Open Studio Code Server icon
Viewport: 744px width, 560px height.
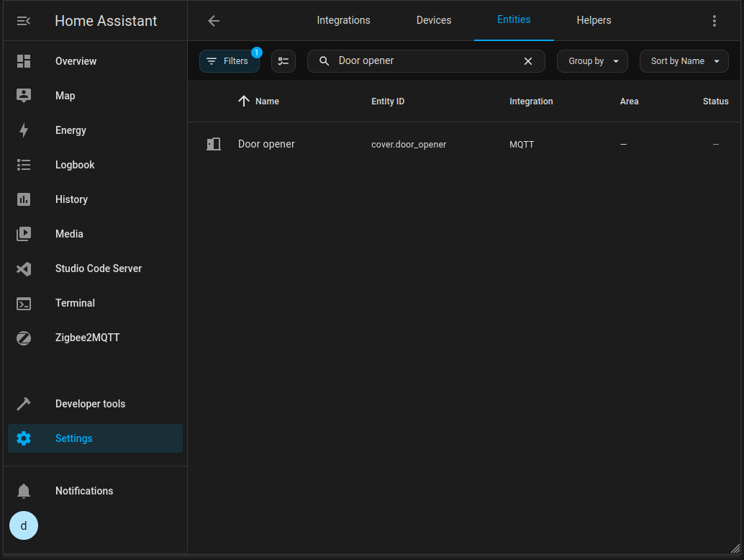(24, 269)
